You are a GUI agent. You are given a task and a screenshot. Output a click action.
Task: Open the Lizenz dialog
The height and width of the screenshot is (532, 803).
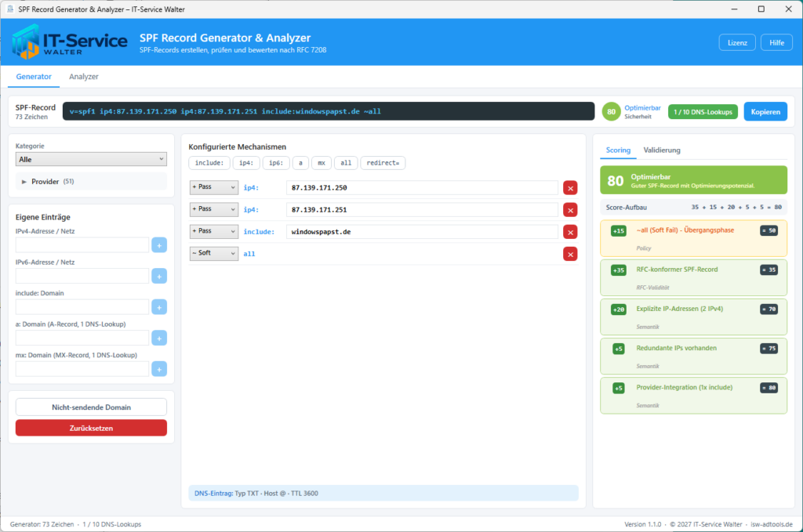point(737,42)
